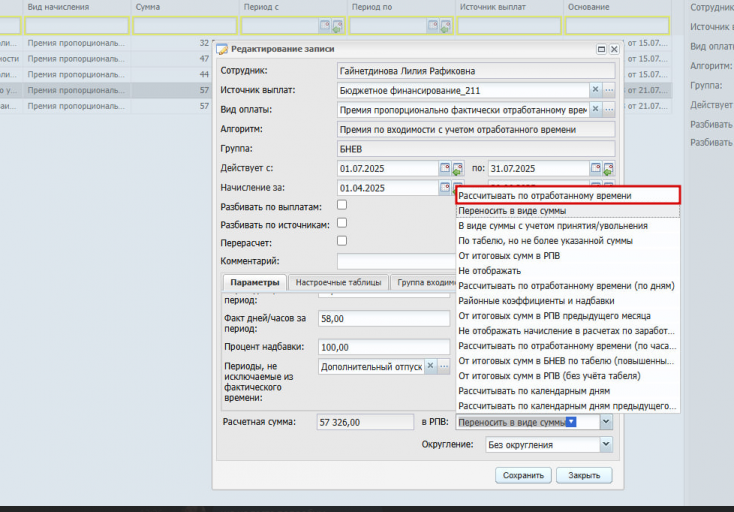Choose От итоговых сумм в РПВ предыдущего месяца
Viewport: 734px width, 512px height.
click(568, 316)
